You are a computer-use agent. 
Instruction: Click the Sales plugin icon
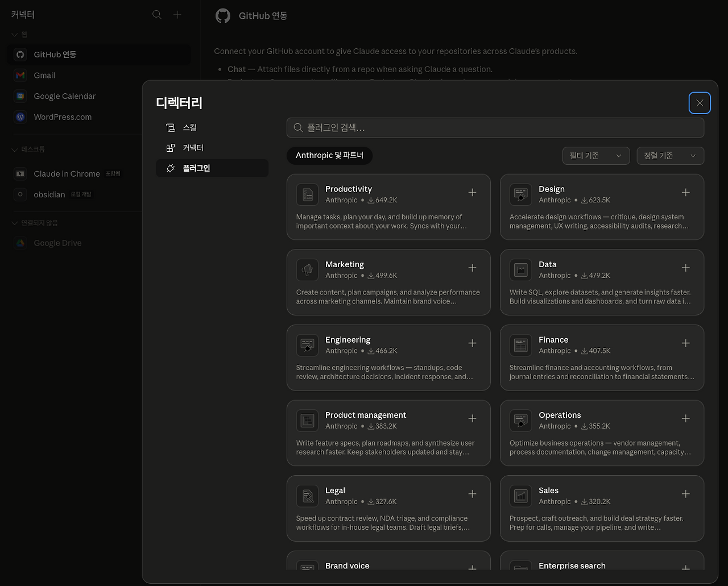[x=520, y=496]
